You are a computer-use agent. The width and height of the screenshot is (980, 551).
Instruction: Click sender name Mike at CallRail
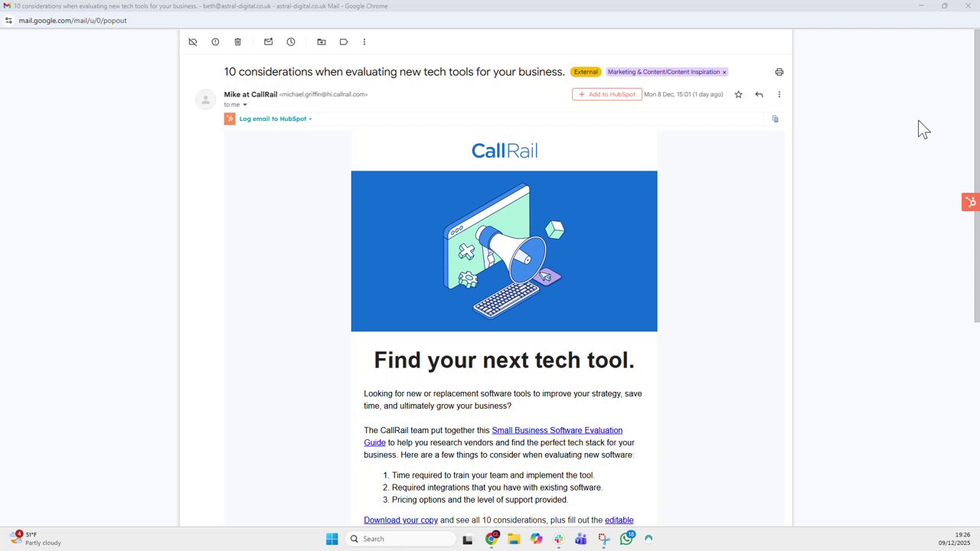coord(250,94)
